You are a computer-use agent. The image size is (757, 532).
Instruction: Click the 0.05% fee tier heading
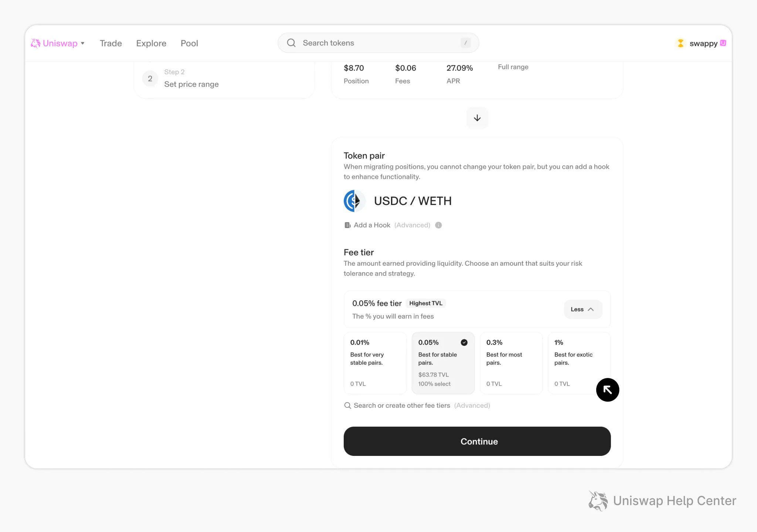(377, 303)
